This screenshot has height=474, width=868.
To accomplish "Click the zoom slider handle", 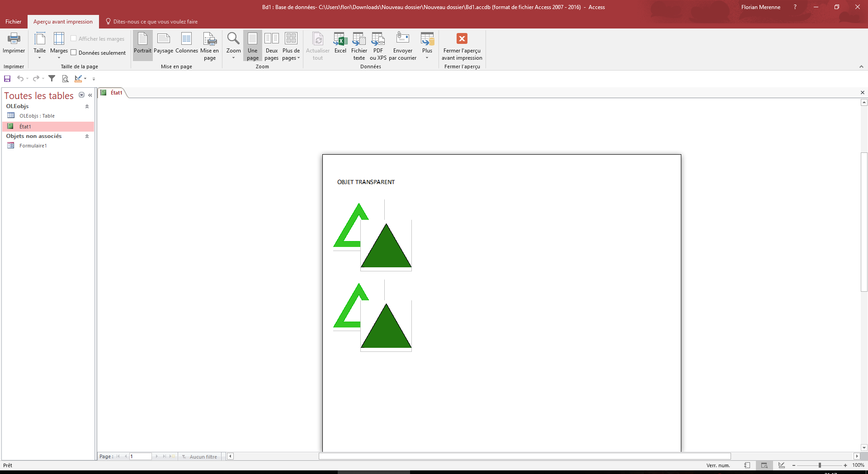I will coord(820,465).
